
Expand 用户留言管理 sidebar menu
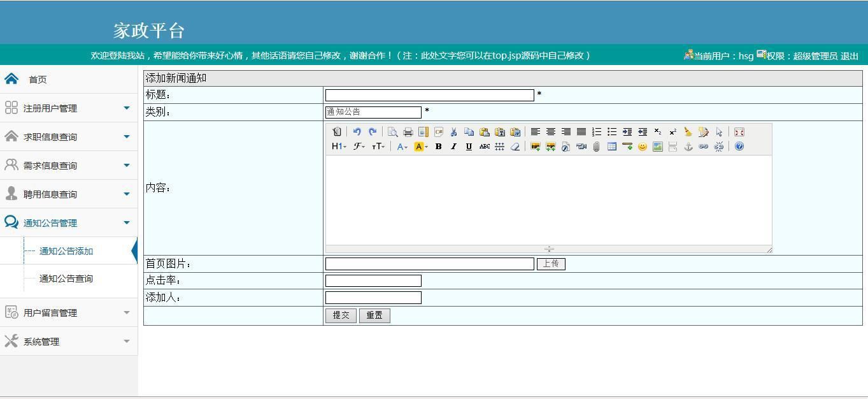[x=69, y=313]
